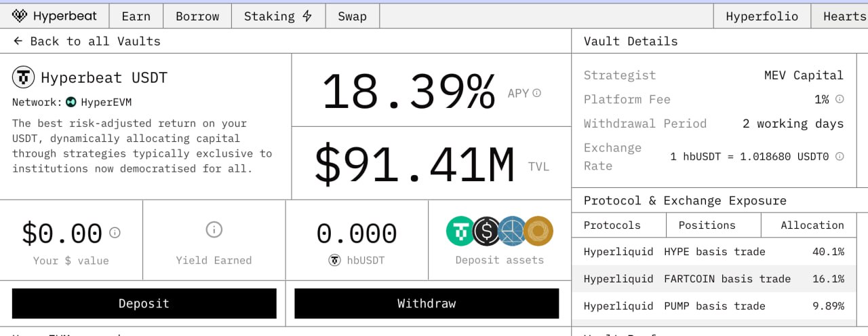868x336 pixels.
Task: Click the Hyperbeat heart logo icon
Action: pyautogui.click(x=20, y=16)
